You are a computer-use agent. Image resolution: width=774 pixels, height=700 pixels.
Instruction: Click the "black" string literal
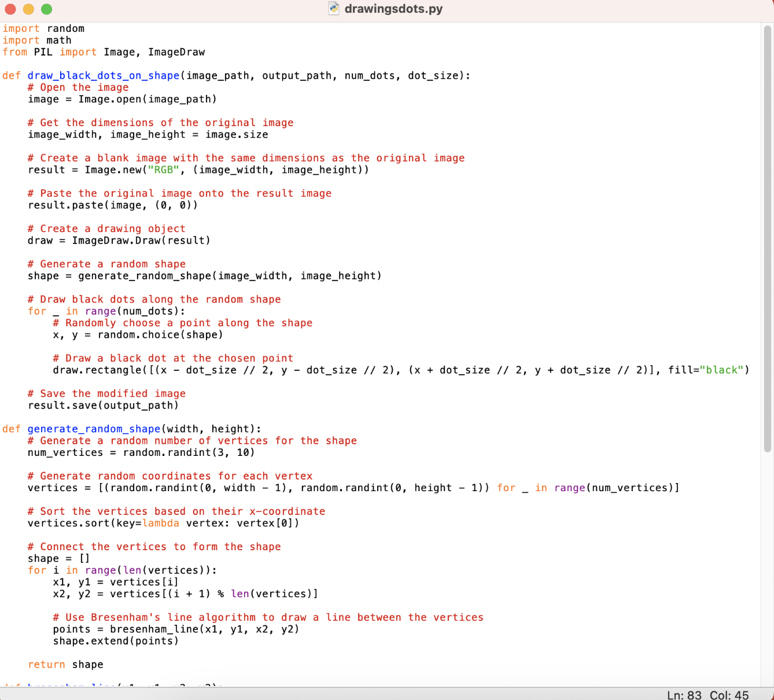coord(721,370)
